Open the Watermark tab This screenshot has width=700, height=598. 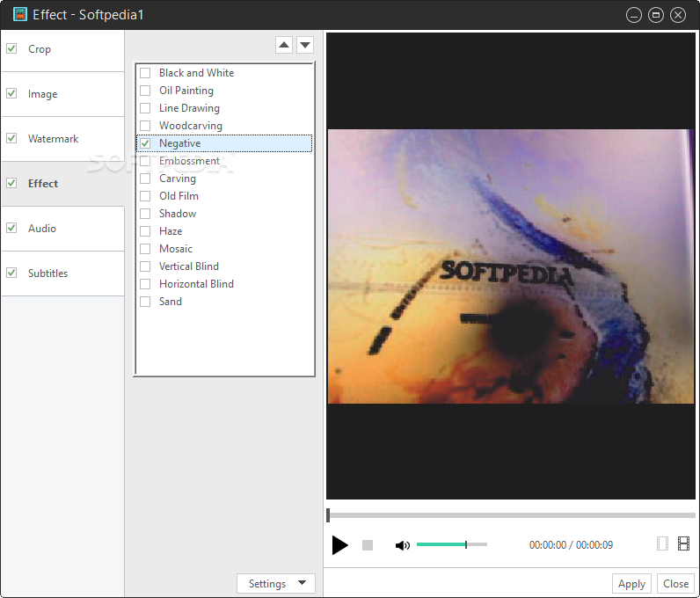click(x=63, y=139)
